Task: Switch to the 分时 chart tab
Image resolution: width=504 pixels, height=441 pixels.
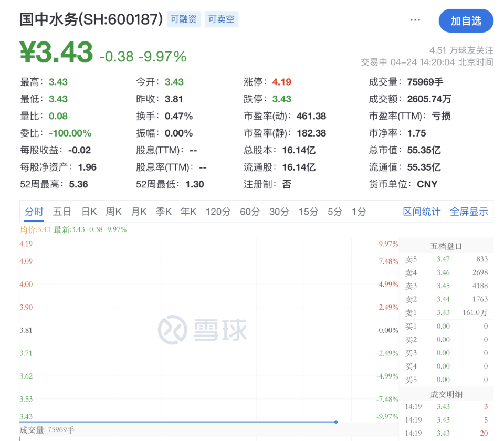Action: 34,212
